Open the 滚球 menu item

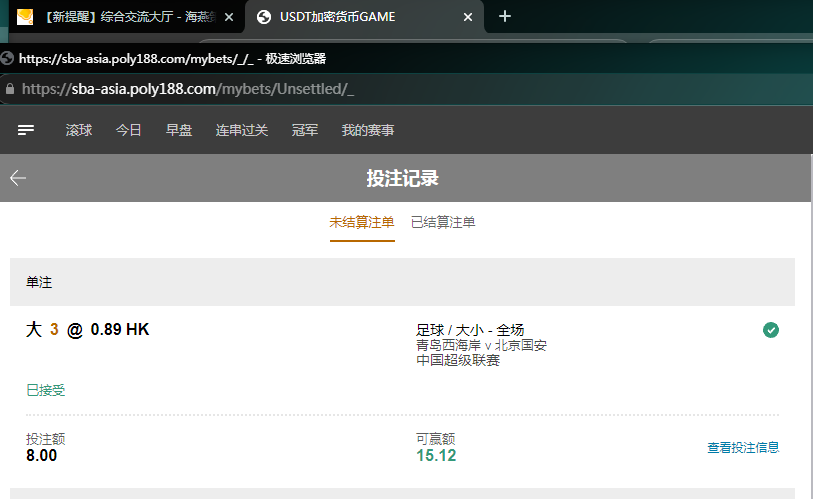(x=79, y=130)
